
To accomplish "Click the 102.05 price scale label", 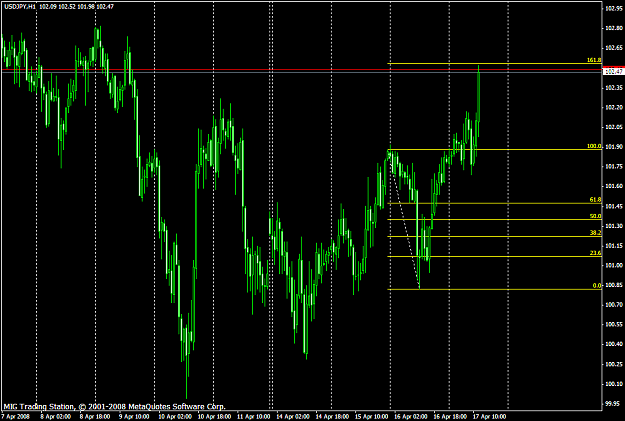I will 614,127.
